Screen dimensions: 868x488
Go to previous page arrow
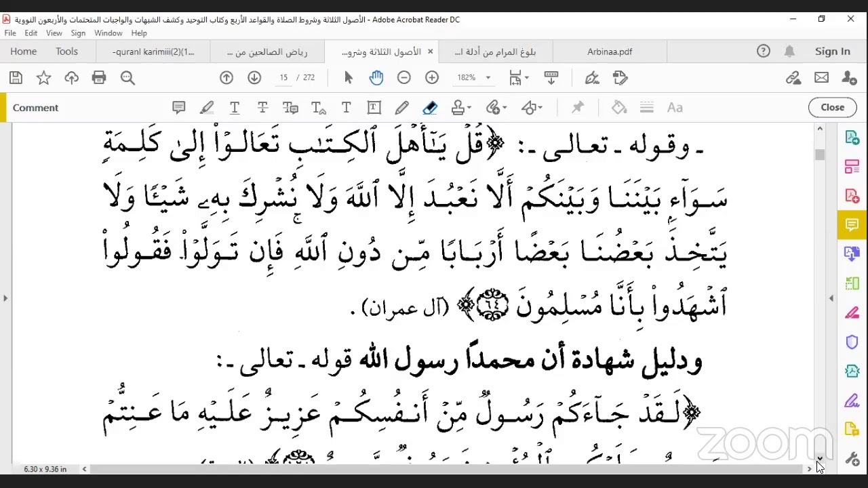[226, 78]
